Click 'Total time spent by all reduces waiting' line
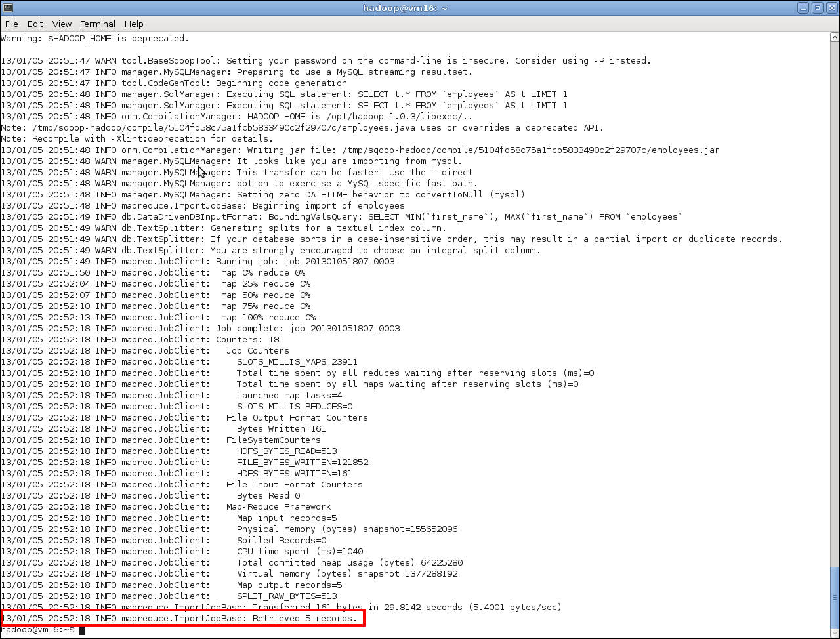The height and width of the screenshot is (639, 840). 297,373
